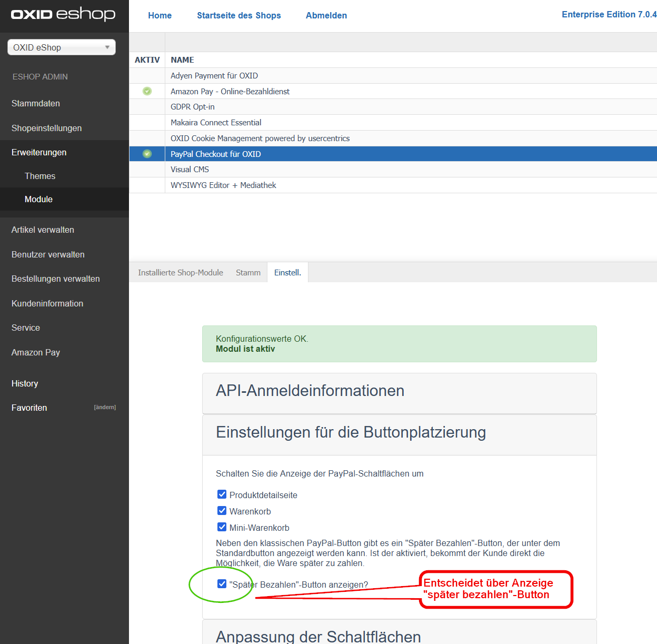657x644 pixels.
Task: Click Amazon Pay green active status icon
Action: [147, 91]
